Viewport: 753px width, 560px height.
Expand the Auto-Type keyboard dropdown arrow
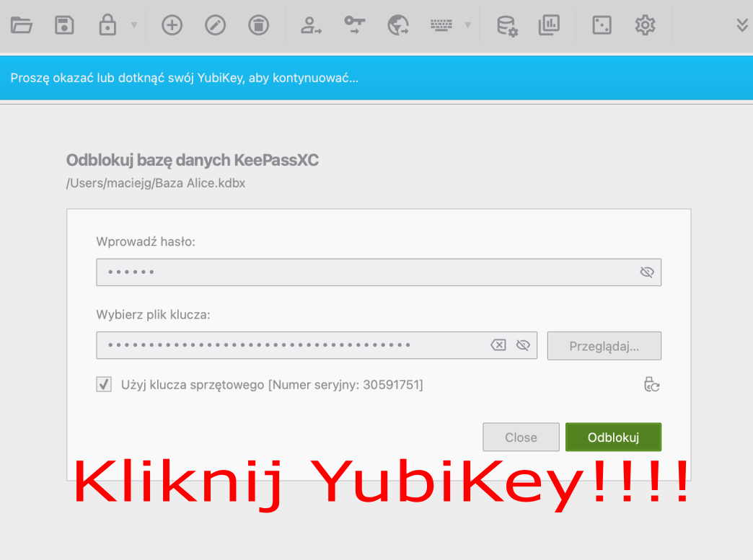(467, 25)
